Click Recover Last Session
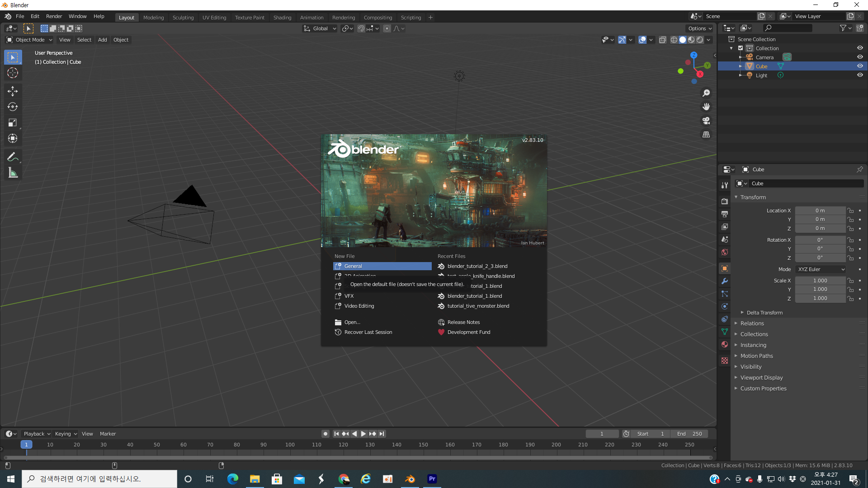The image size is (868, 488). [368, 332]
